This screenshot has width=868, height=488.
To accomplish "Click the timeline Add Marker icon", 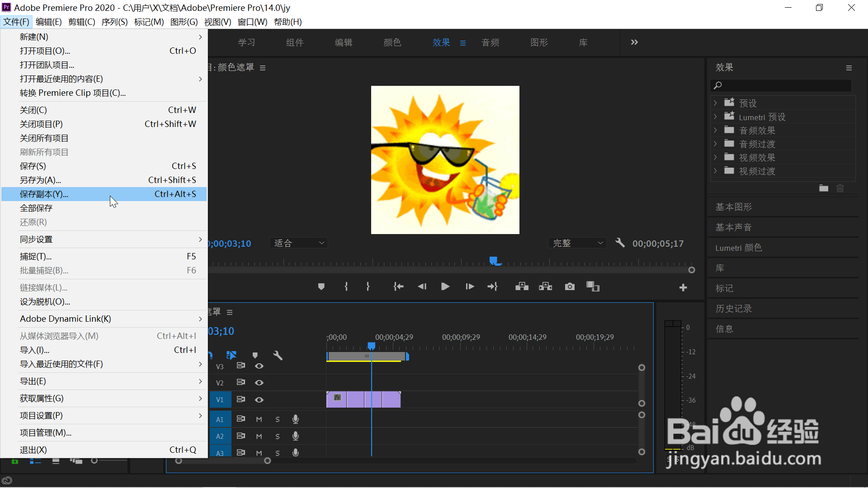I will point(255,356).
